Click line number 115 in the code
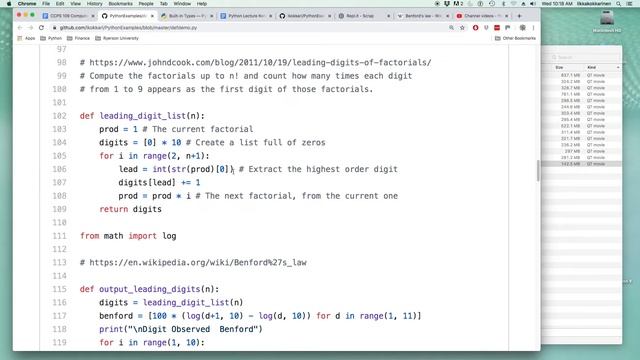This screenshot has height=360, width=640. [x=59, y=289]
